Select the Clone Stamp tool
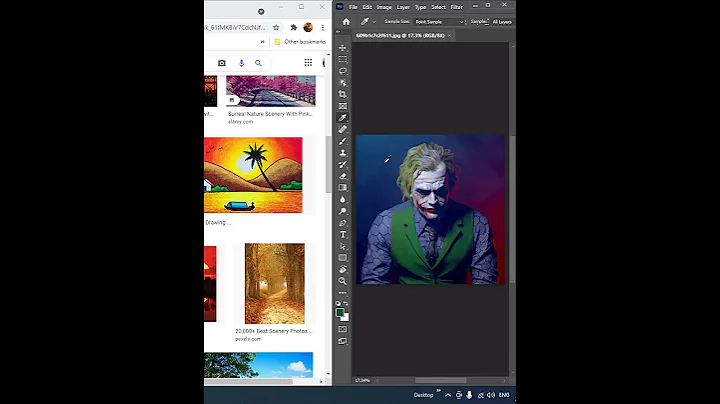 tap(343, 152)
